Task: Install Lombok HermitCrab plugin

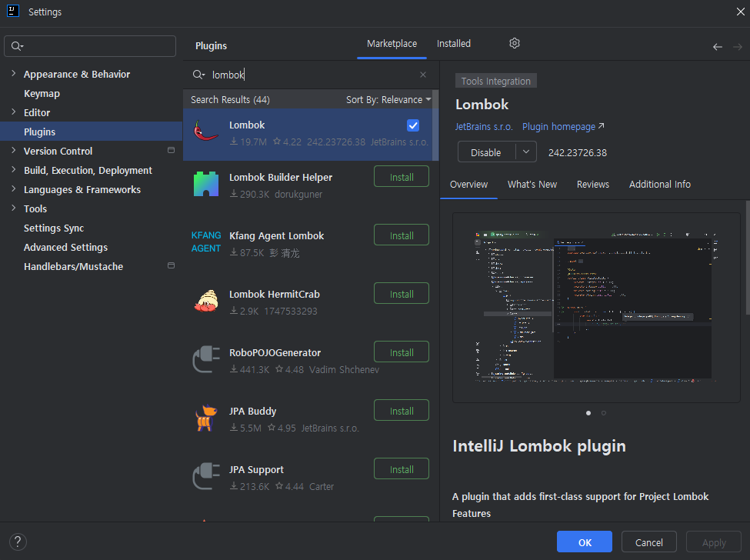Action: 402,294
